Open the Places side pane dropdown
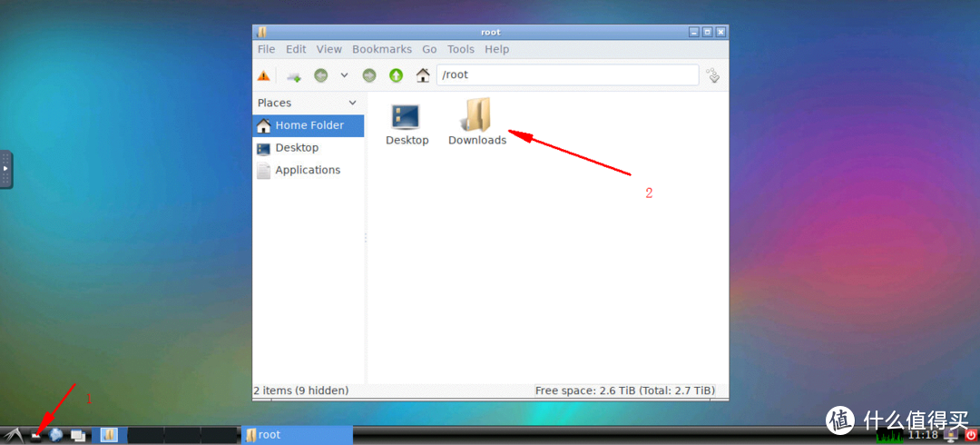The width and height of the screenshot is (980, 445). 353,103
